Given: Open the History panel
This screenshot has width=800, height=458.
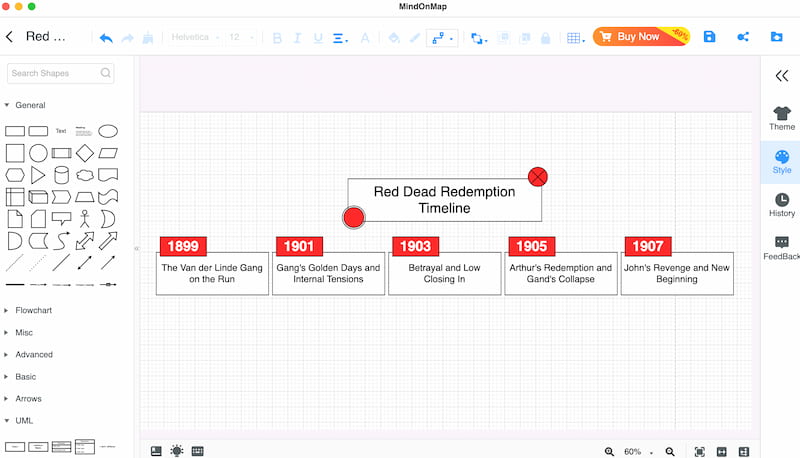Looking at the screenshot, I should 782,205.
